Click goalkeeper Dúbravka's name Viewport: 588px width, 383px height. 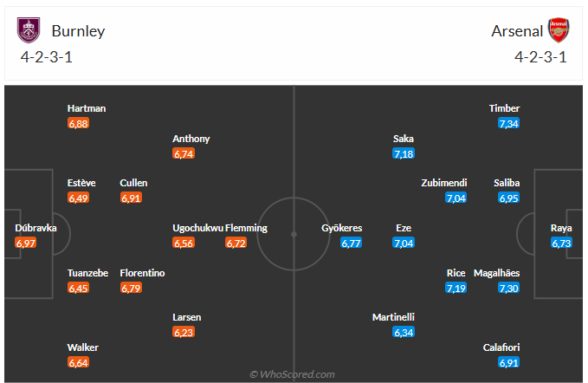[x=36, y=229]
